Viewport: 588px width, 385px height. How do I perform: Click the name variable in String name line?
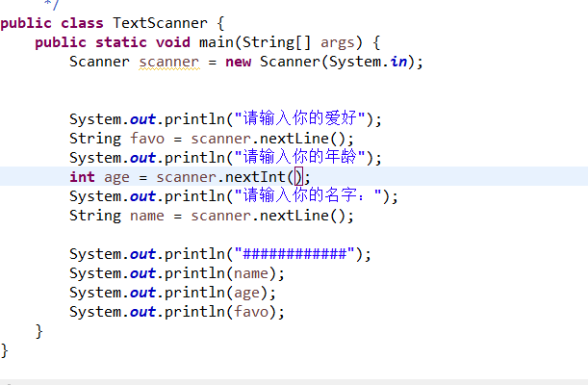tap(147, 216)
